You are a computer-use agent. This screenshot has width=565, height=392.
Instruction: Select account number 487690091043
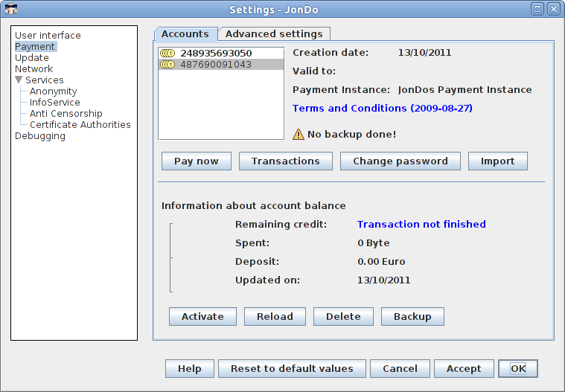click(x=221, y=65)
